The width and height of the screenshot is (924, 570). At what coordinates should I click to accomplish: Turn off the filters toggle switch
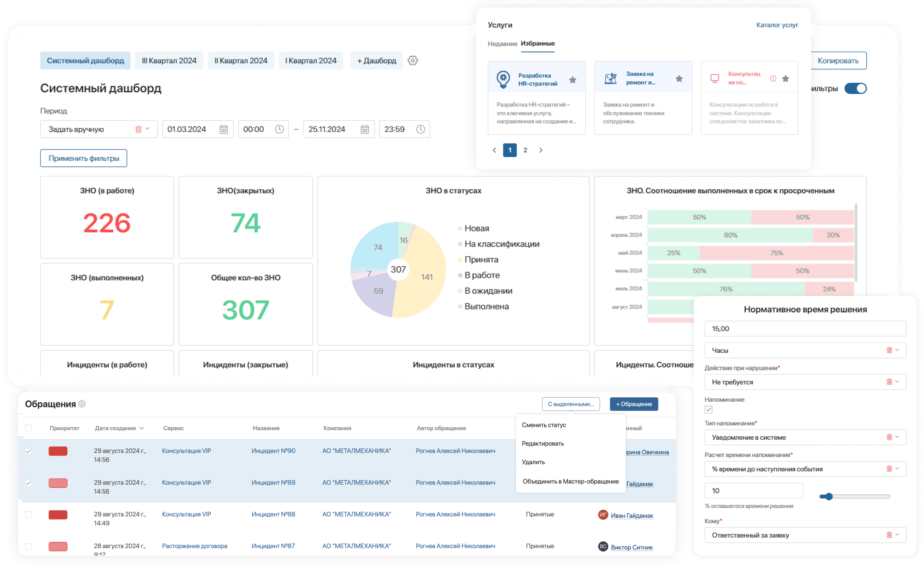pyautogui.click(x=856, y=88)
